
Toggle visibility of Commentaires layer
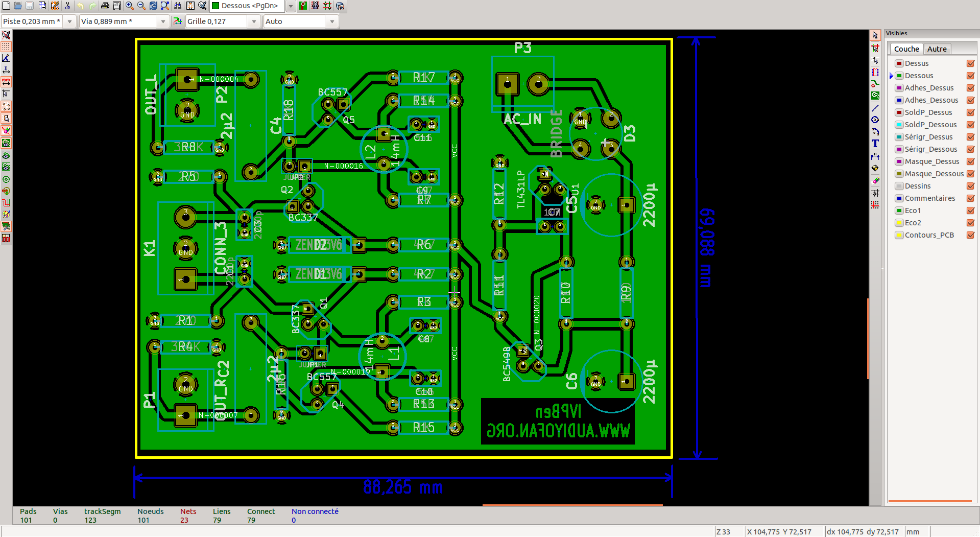point(971,198)
